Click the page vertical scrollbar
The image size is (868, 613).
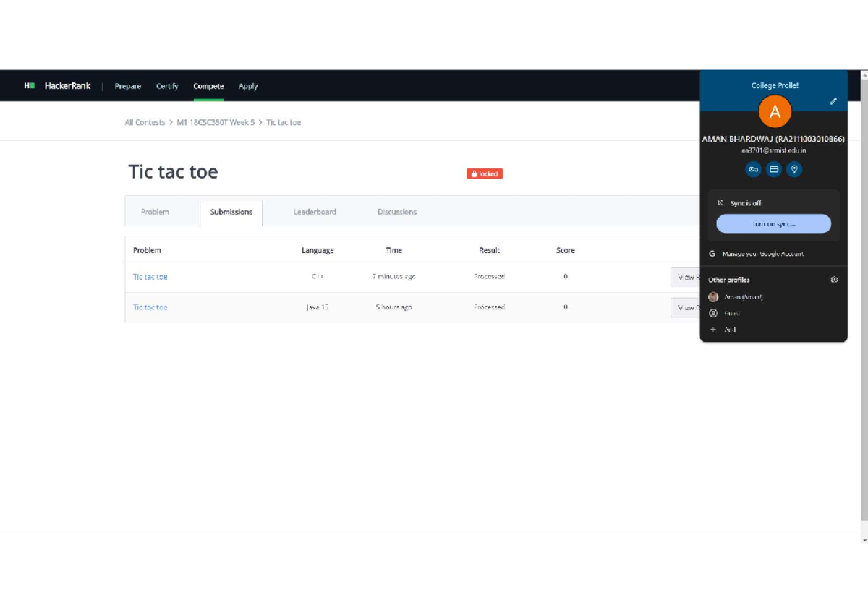(x=864, y=289)
